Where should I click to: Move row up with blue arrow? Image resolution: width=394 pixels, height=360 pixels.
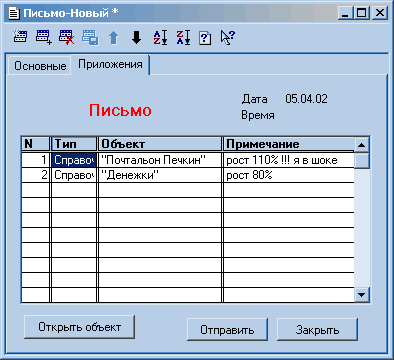click(x=114, y=38)
